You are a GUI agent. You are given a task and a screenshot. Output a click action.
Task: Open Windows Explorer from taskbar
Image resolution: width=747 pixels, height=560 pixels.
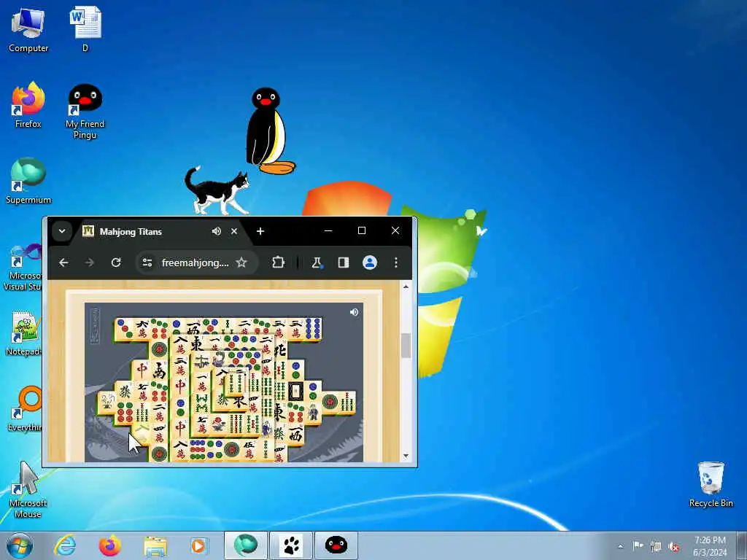(x=155, y=545)
